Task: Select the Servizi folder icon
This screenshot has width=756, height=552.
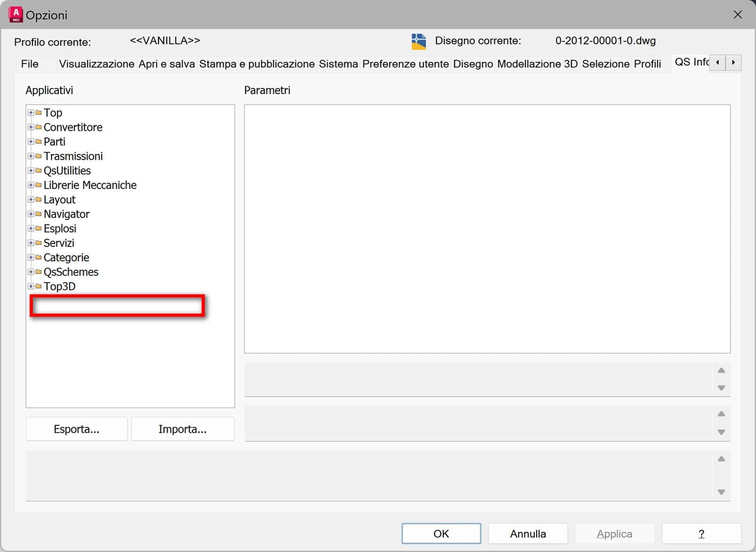Action: tap(39, 243)
